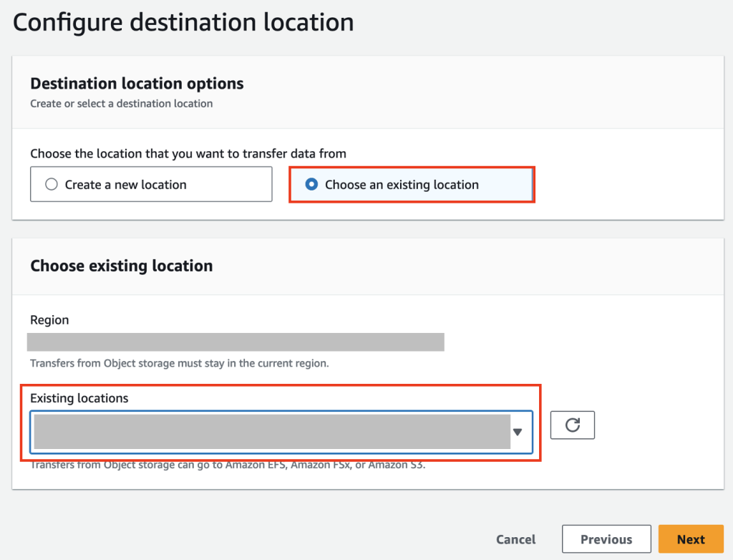This screenshot has width=733, height=560.
Task: Cancel the destination location configuration
Action: pyautogui.click(x=515, y=539)
